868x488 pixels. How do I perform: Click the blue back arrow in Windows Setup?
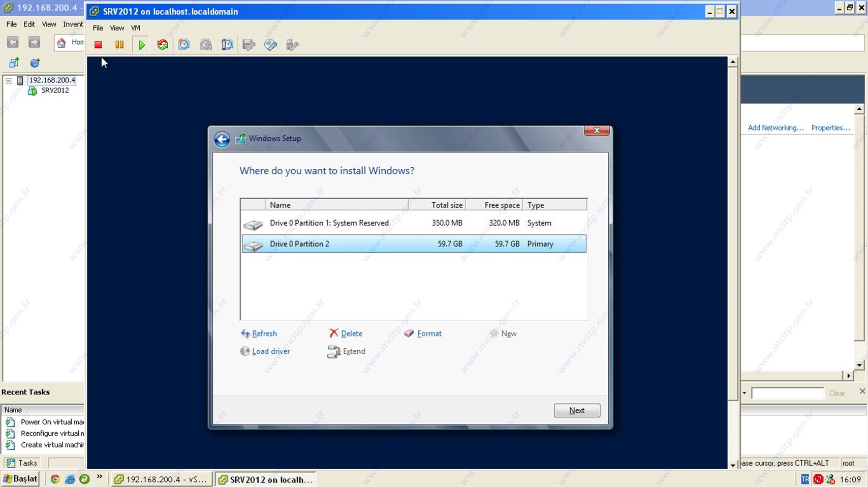point(222,139)
